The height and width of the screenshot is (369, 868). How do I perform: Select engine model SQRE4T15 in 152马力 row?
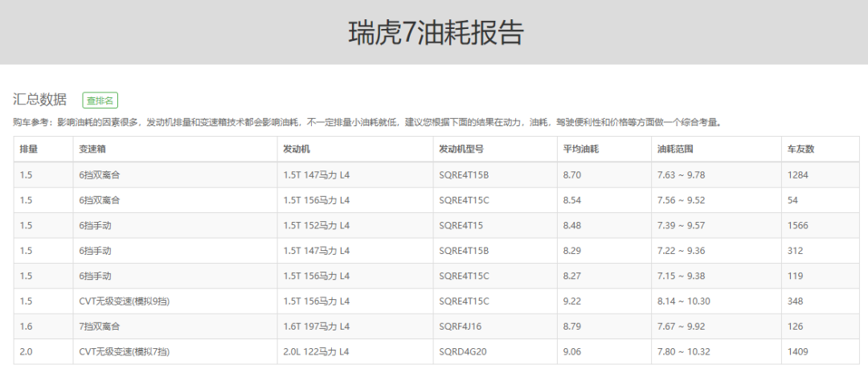[461, 225]
